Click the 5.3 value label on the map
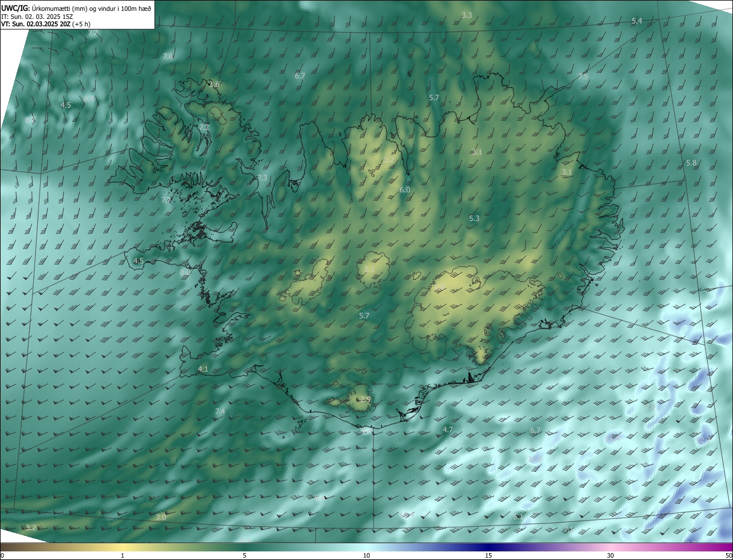This screenshot has width=733, height=560. click(474, 219)
